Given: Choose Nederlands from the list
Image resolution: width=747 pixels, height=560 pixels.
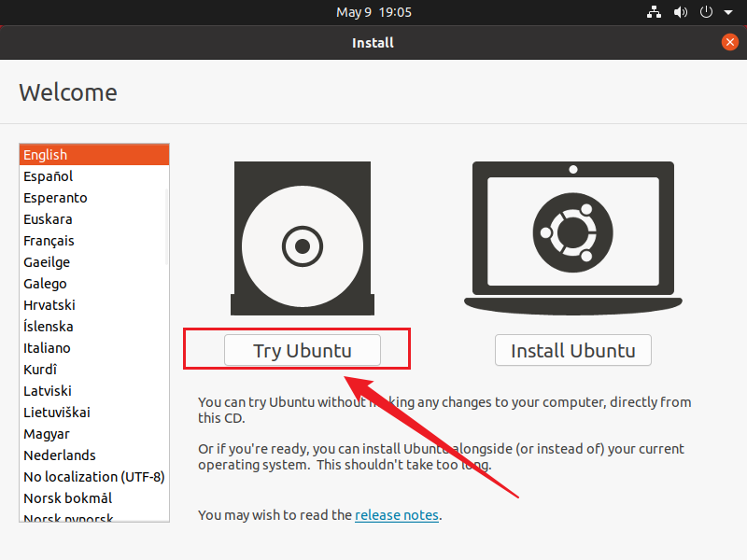Looking at the screenshot, I should (94, 455).
